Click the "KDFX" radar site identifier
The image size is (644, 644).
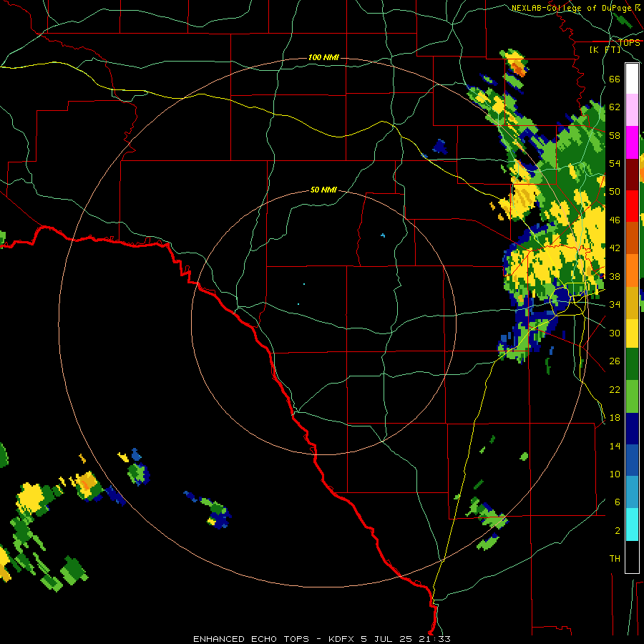click(x=342, y=639)
